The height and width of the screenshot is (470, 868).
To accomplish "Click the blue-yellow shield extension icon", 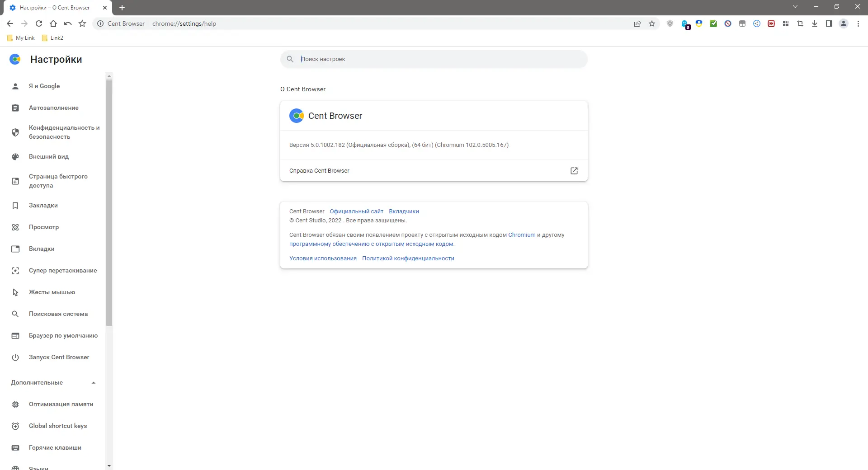I will [x=699, y=23].
